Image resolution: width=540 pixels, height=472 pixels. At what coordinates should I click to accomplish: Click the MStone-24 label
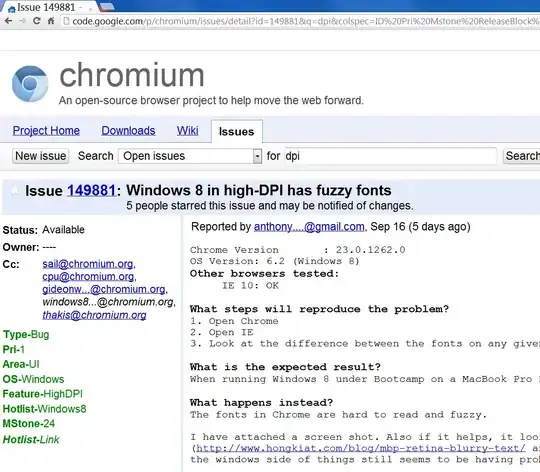coord(29,423)
